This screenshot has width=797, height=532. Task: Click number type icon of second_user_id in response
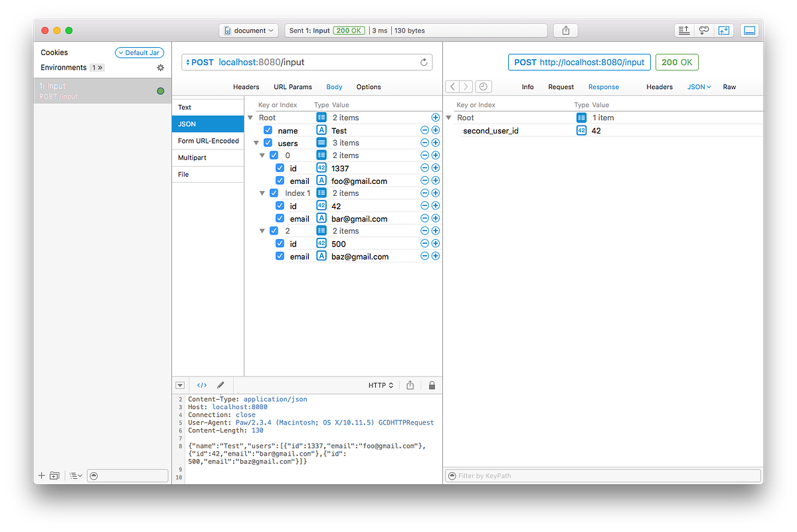point(581,131)
